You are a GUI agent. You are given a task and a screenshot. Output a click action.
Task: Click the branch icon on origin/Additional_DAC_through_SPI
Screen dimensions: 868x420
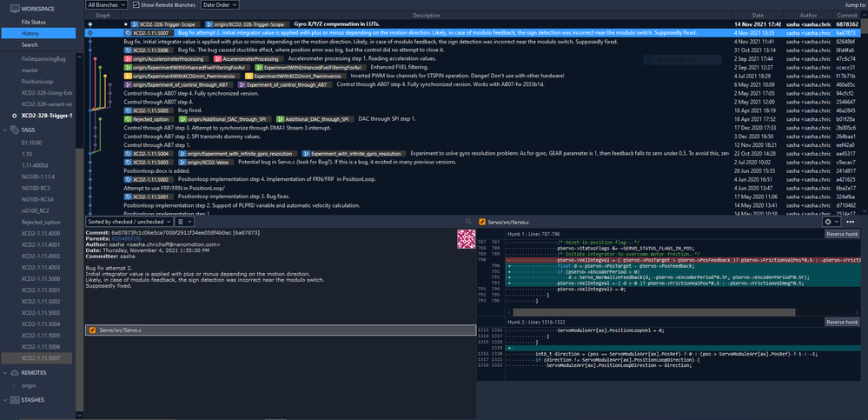tap(182, 119)
